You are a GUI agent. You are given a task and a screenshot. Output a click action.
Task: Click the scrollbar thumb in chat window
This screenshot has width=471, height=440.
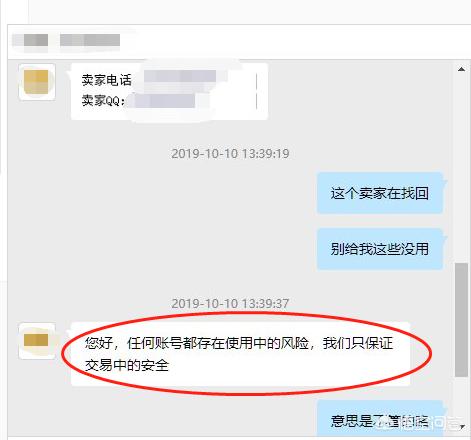[461, 320]
